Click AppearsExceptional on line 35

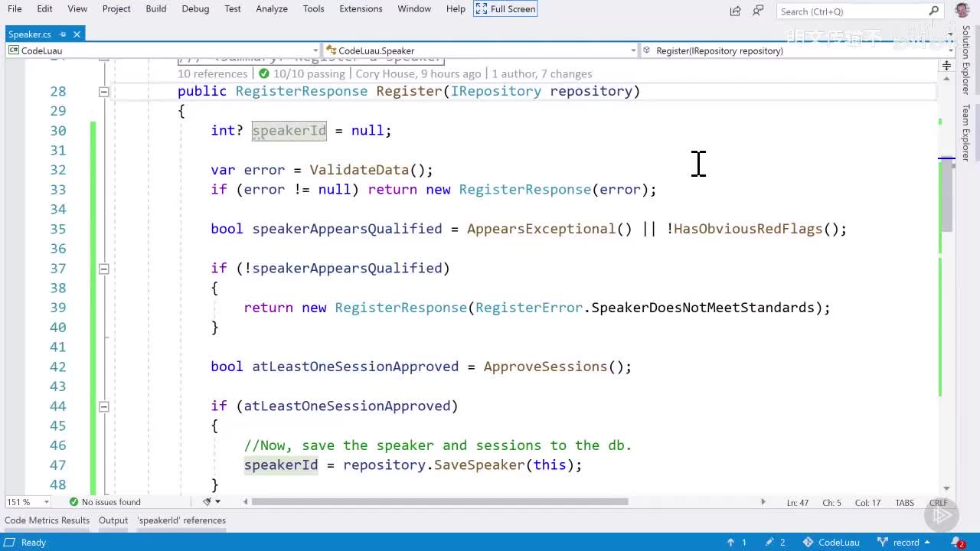(x=541, y=229)
